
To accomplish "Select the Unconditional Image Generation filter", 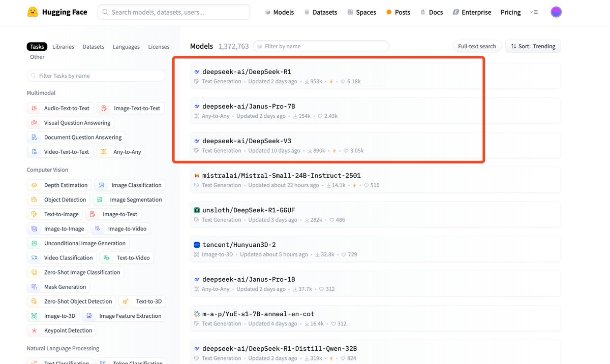I will (78, 243).
